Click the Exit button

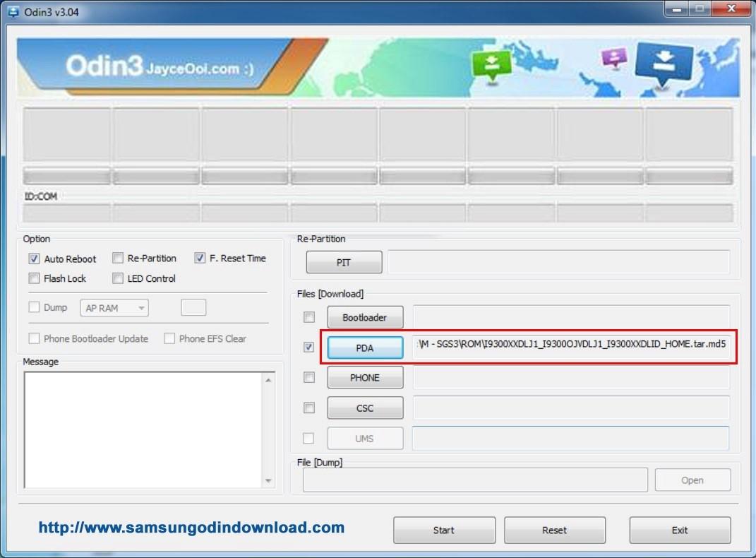click(x=680, y=530)
